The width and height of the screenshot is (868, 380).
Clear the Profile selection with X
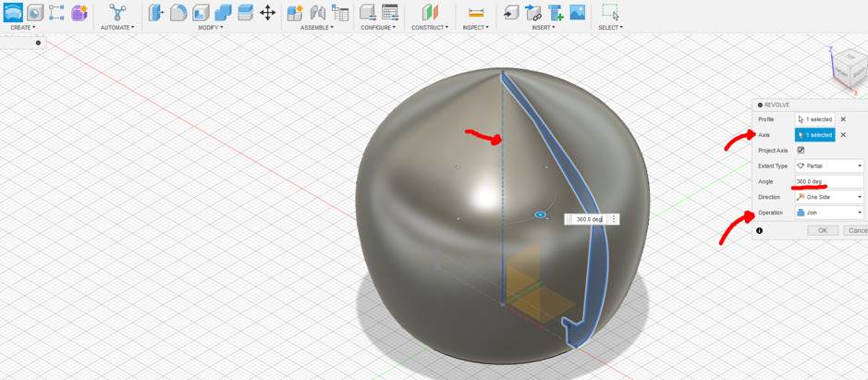coord(843,119)
